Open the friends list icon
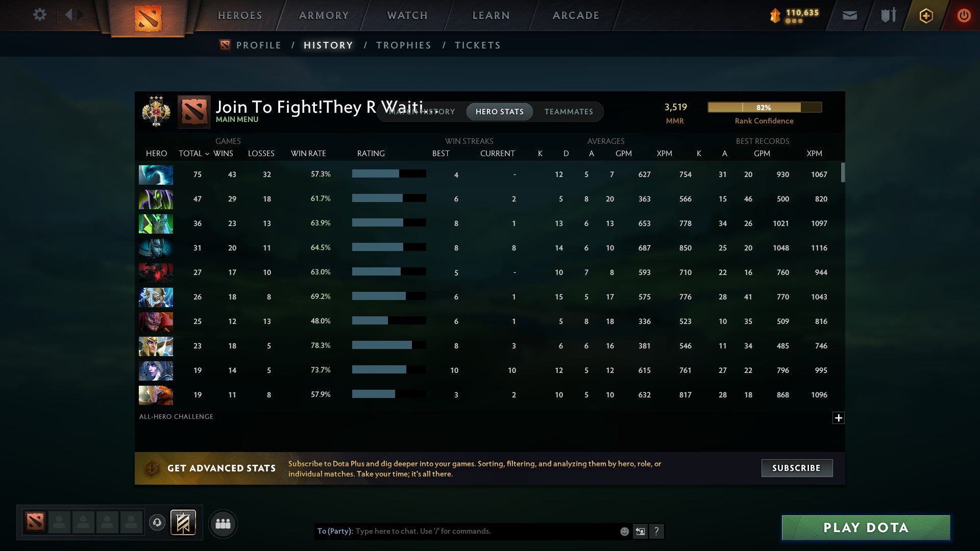980x551 pixels. pyautogui.click(x=223, y=523)
